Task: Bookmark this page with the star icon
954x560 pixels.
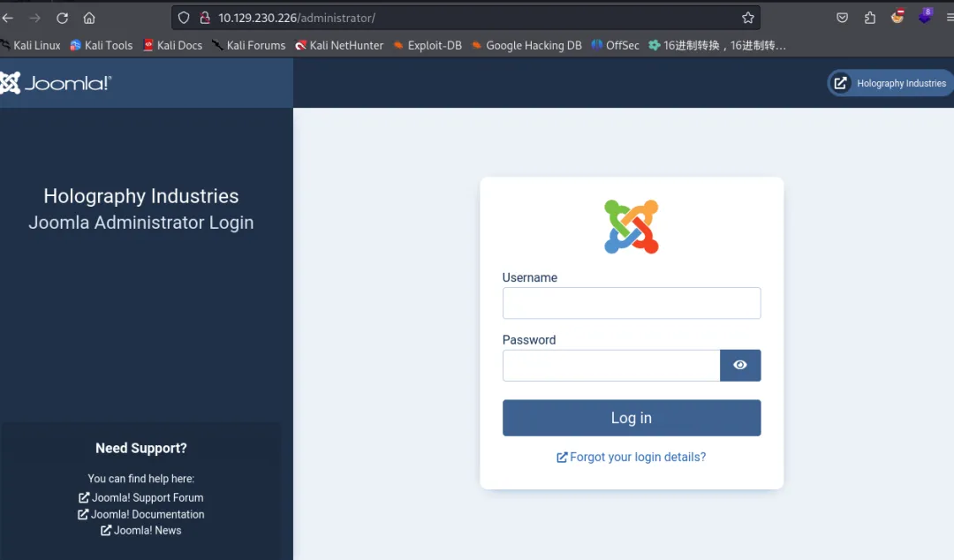Action: point(748,19)
